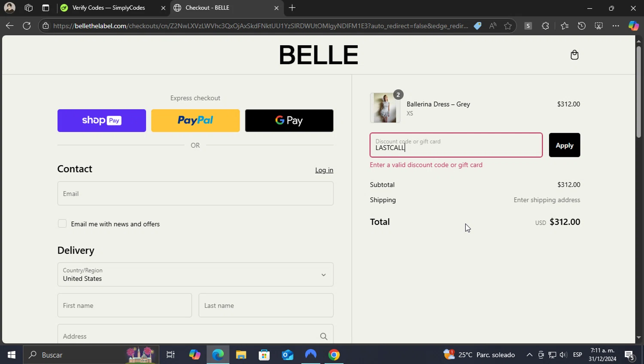Image resolution: width=644 pixels, height=364 pixels.
Task: Open the network tray icon
Action: click(552, 355)
